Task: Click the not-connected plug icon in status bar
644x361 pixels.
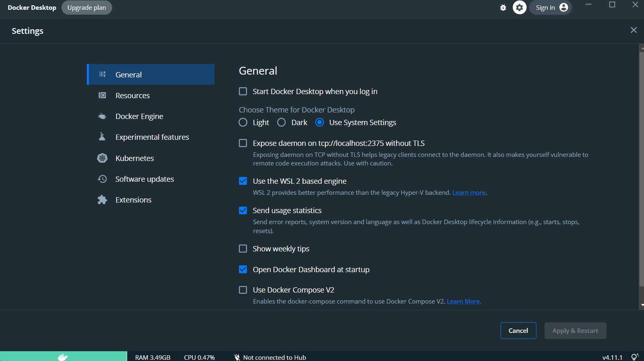Action: click(x=237, y=357)
